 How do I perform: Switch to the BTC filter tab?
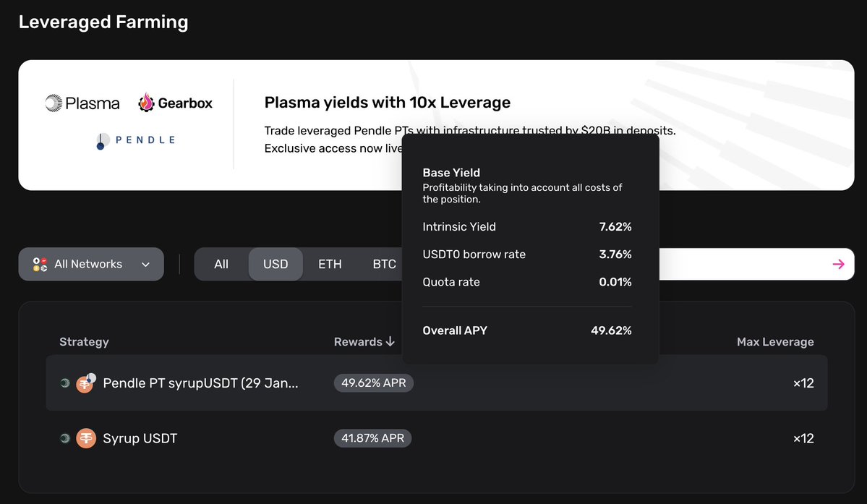click(x=384, y=265)
